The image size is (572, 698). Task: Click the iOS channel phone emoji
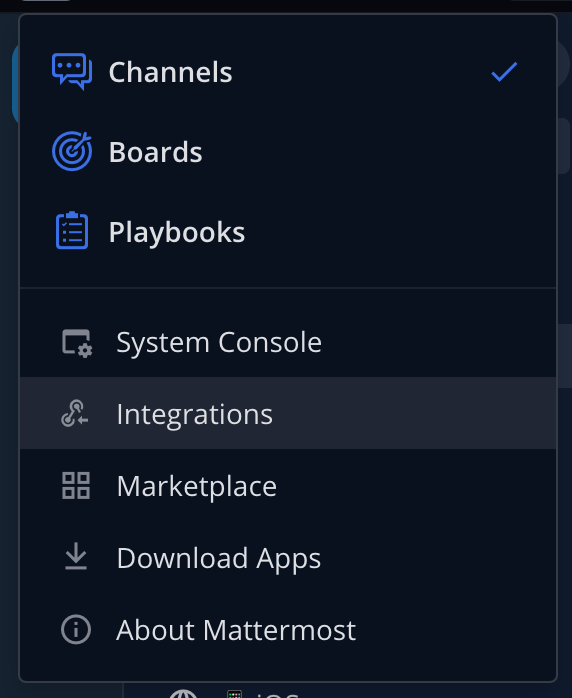pyautogui.click(x=235, y=694)
